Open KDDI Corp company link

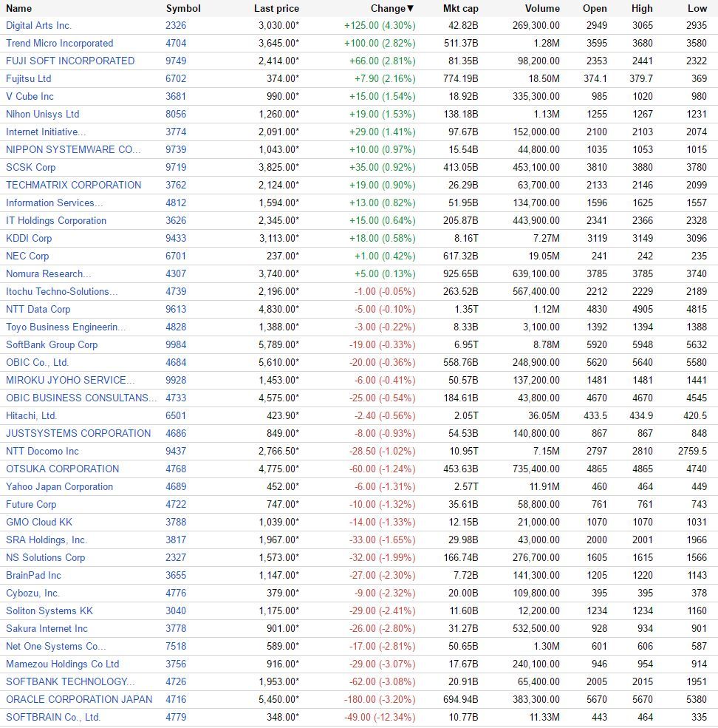click(29, 238)
